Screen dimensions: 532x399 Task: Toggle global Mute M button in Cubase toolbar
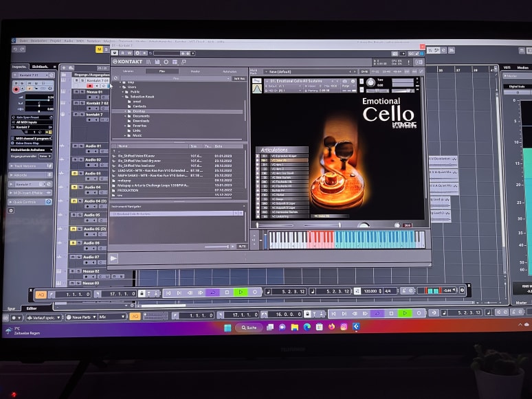tap(99, 49)
